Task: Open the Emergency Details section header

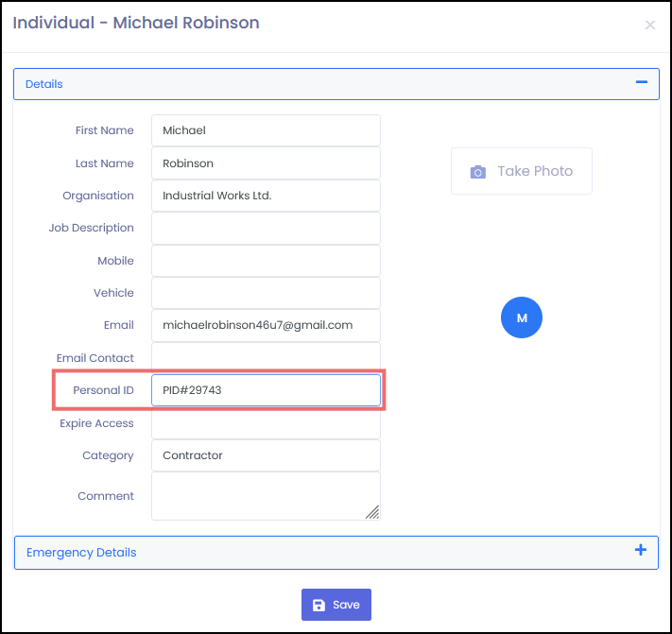Action: coord(81,553)
